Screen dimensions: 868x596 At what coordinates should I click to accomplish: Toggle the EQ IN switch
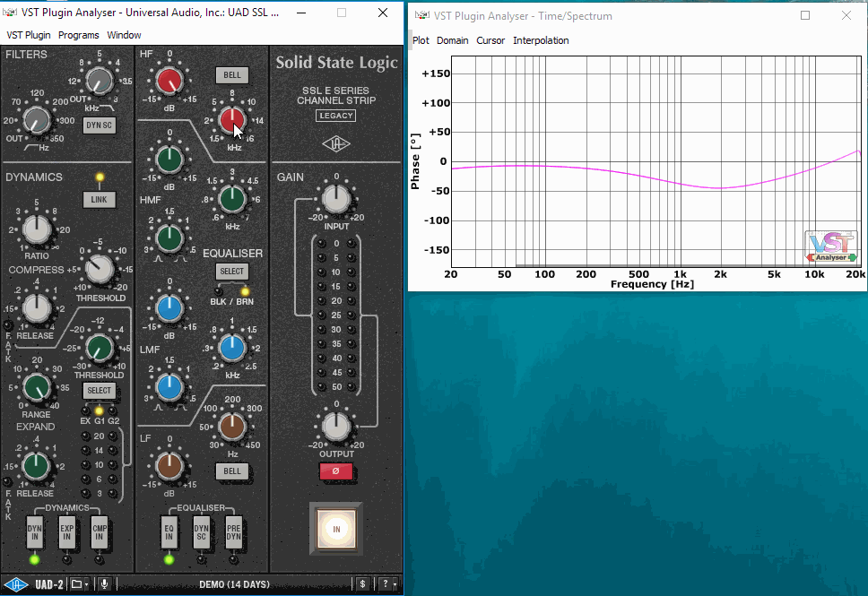click(x=169, y=532)
